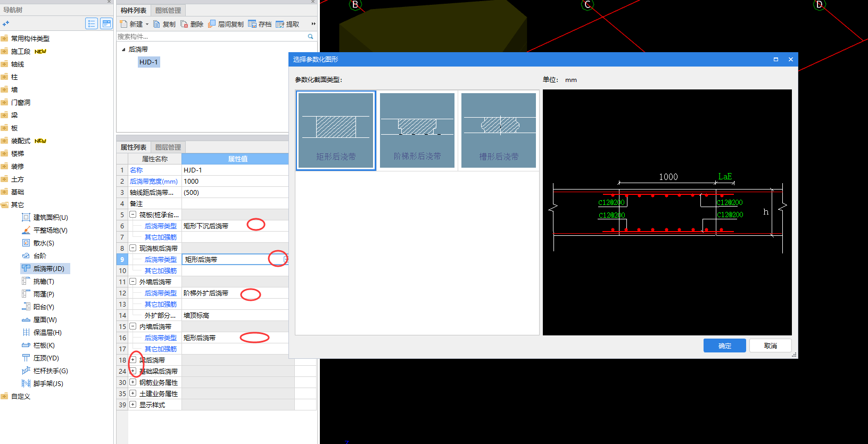Click the search magnifier icon in 搜索构件 box
The width and height of the screenshot is (868, 444).
point(310,37)
